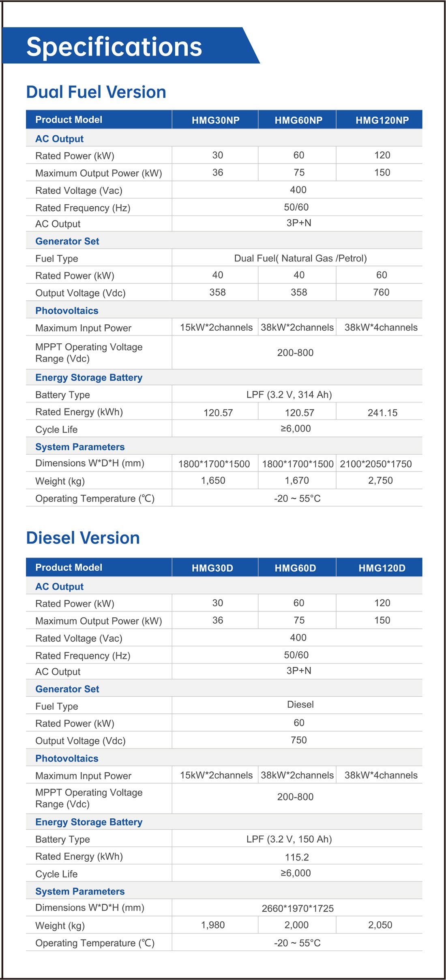Click the 115.2 rated energy value

[x=297, y=857]
